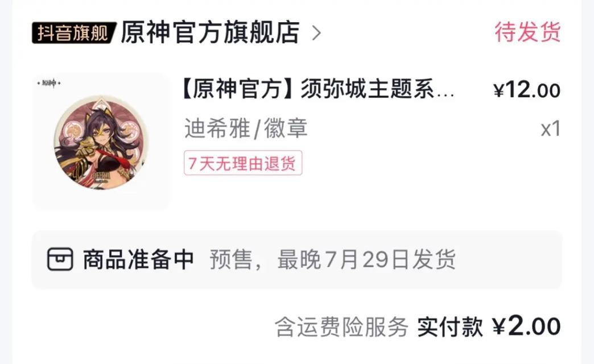The height and width of the screenshot is (364, 594).
Task: Click the package box icon beside 商品准备中
Action: tap(60, 259)
